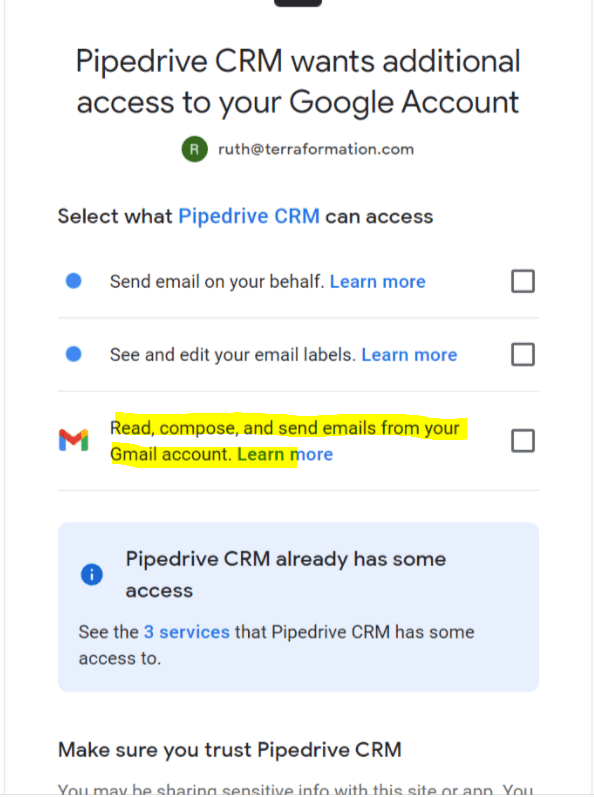
Task: Click the highlighted Read, compose, and send emails text
Action: point(285,441)
